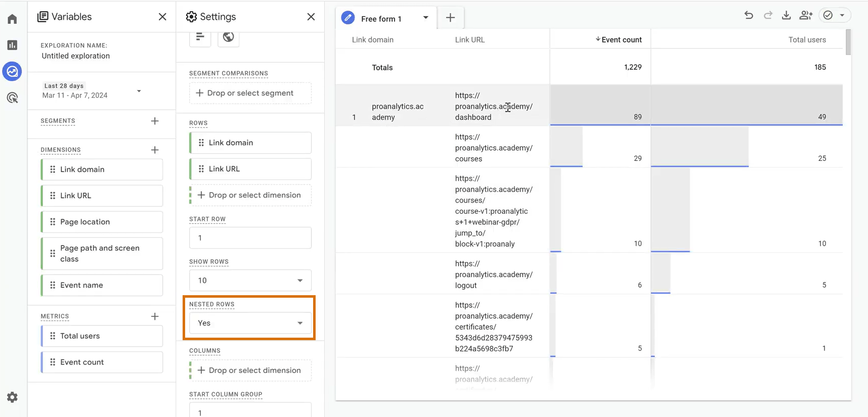
Task: Undo the last change
Action: (749, 15)
